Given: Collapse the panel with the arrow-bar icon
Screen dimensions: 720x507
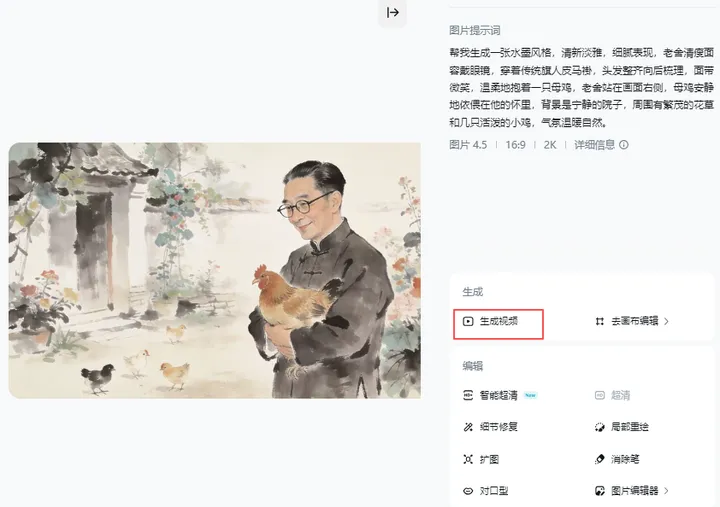Looking at the screenshot, I should coord(393,12).
